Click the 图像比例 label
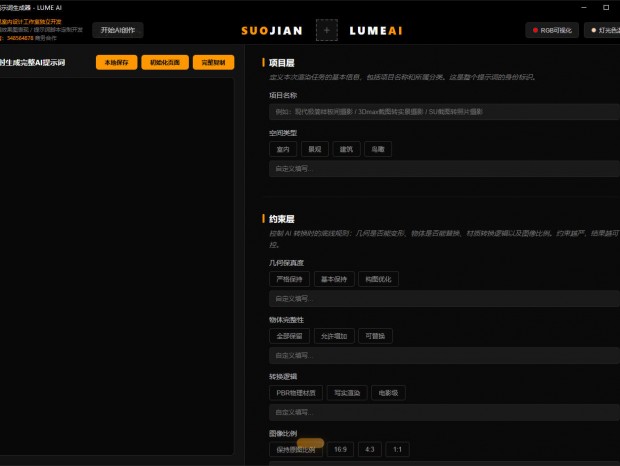The width and height of the screenshot is (620, 466). pyautogui.click(x=283, y=433)
